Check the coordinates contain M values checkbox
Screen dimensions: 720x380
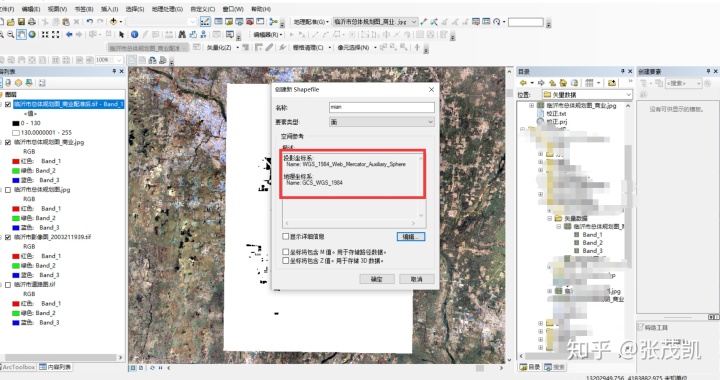click(x=286, y=252)
